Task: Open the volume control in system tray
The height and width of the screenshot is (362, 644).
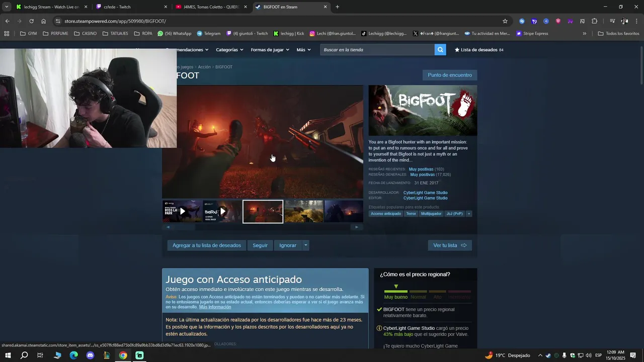Action: click(x=588, y=355)
